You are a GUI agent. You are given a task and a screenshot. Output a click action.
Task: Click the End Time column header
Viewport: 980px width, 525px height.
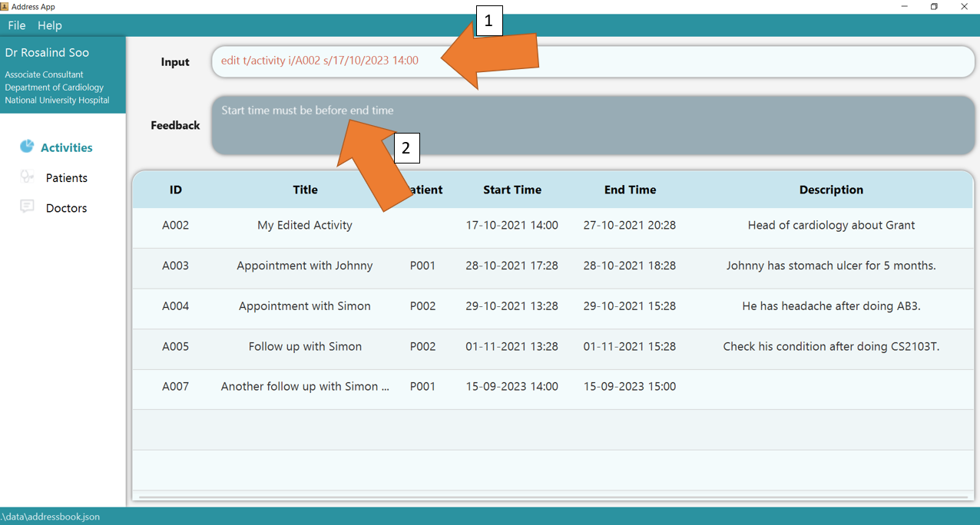[x=630, y=190]
